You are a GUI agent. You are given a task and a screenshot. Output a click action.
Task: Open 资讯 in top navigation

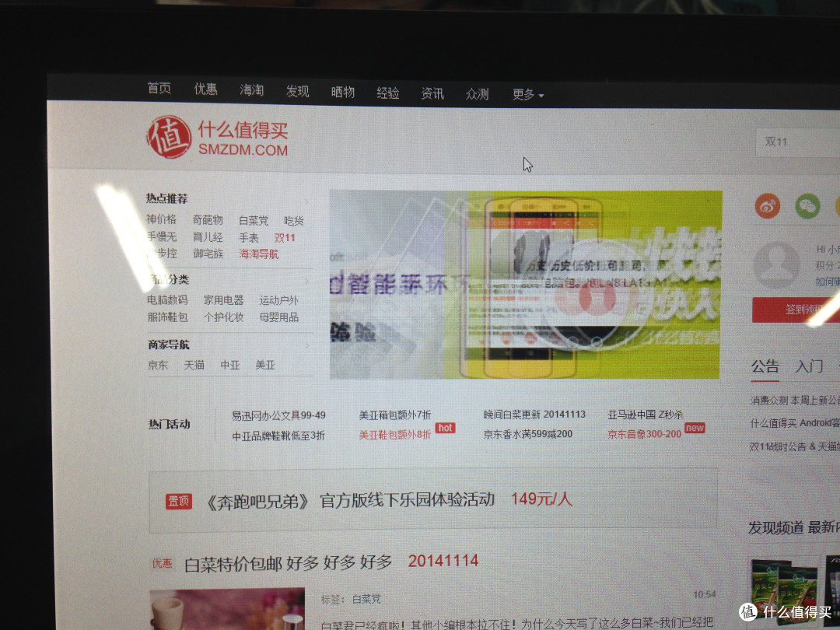[x=432, y=94]
